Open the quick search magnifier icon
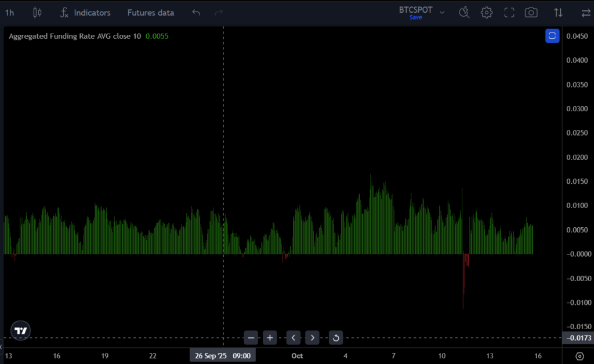The image size is (594, 364). [464, 12]
